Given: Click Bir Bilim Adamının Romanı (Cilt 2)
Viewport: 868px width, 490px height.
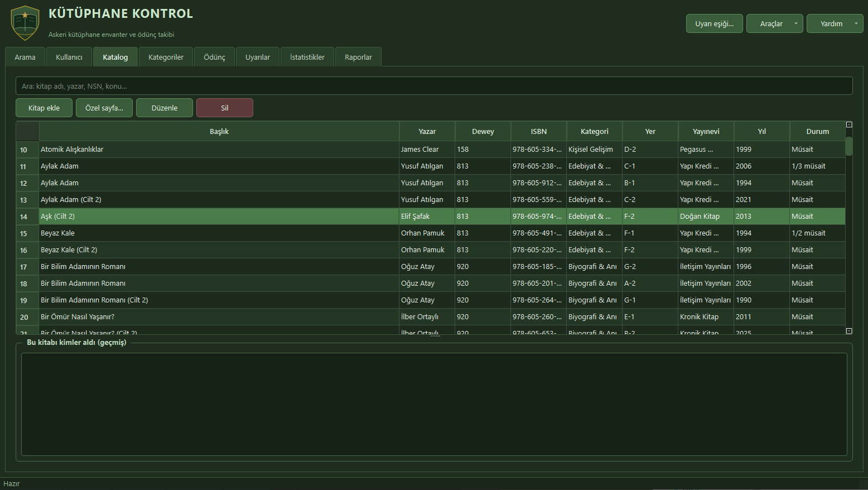Looking at the screenshot, I should (94, 300).
